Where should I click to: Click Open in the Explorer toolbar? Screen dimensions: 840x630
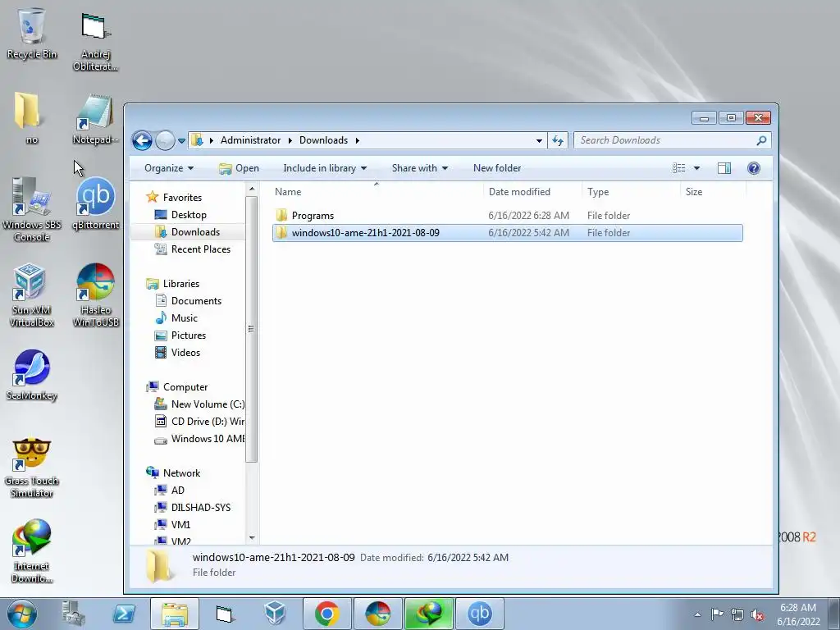click(x=239, y=168)
